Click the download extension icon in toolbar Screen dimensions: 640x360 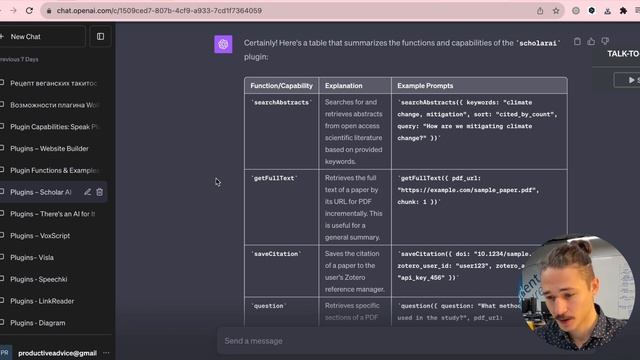607,11
